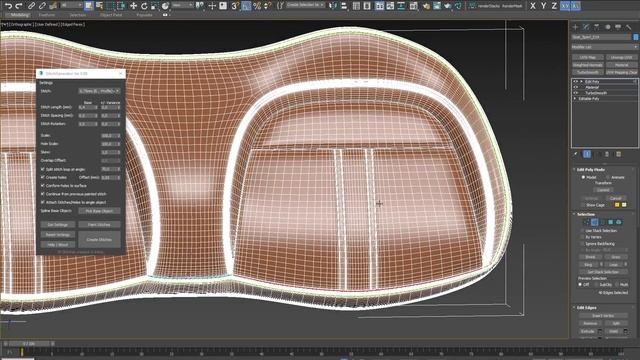
Task: Click the Configure Modifier Sets icon
Action: tap(618, 154)
